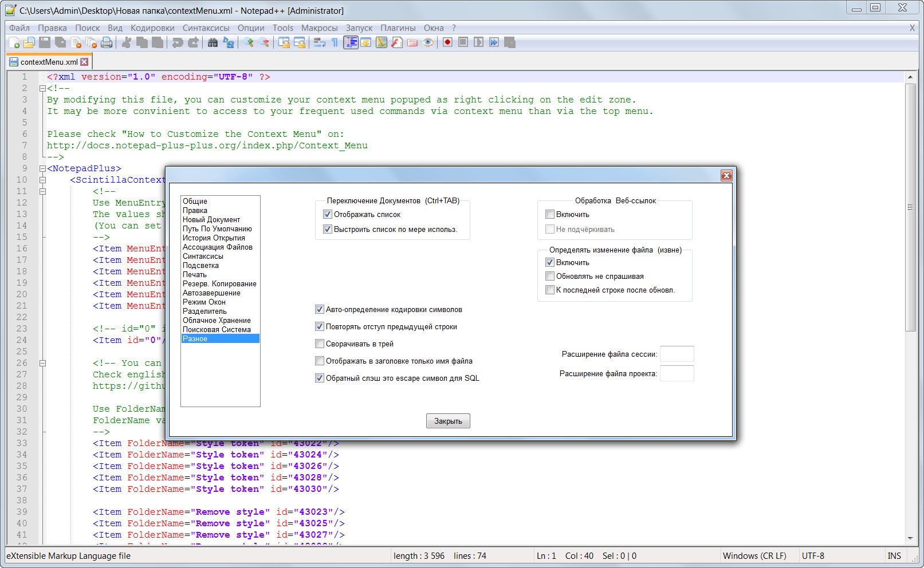Start macro recording with red dot icon
924x568 pixels.
447,43
